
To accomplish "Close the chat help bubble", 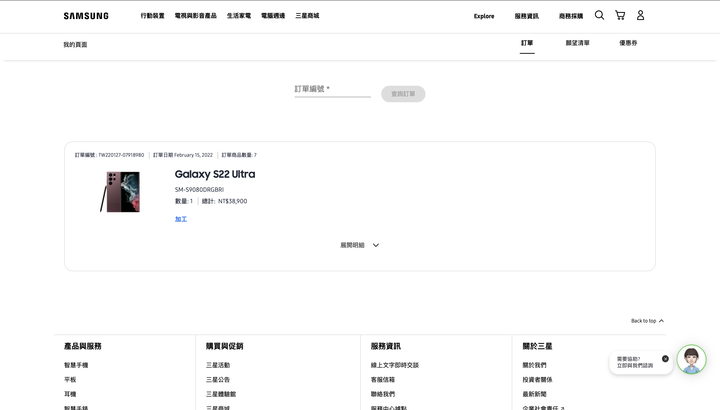I will [665, 359].
